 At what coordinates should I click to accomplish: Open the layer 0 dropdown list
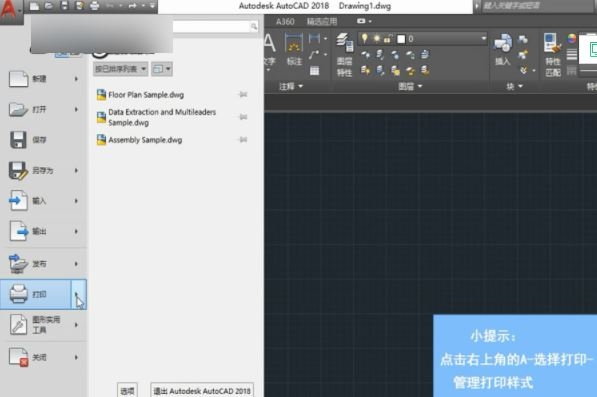(x=483, y=38)
